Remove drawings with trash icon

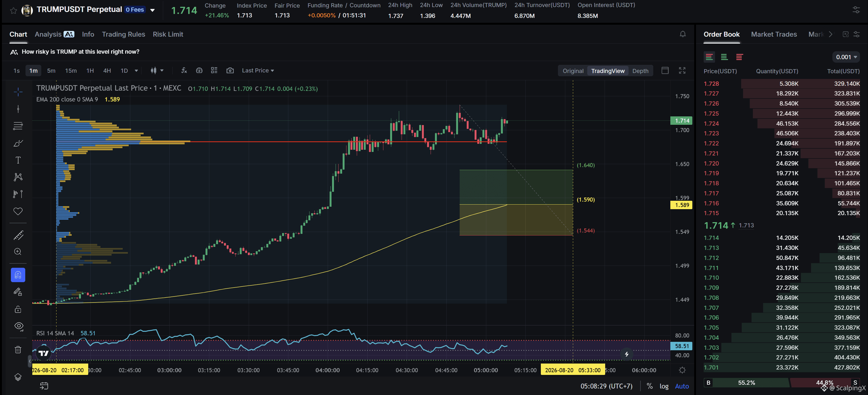pyautogui.click(x=18, y=349)
